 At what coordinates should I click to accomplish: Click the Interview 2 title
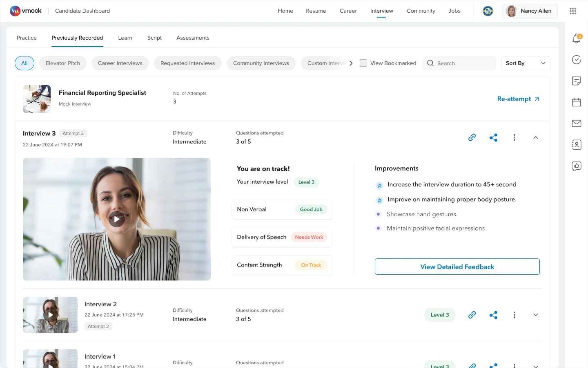click(100, 304)
